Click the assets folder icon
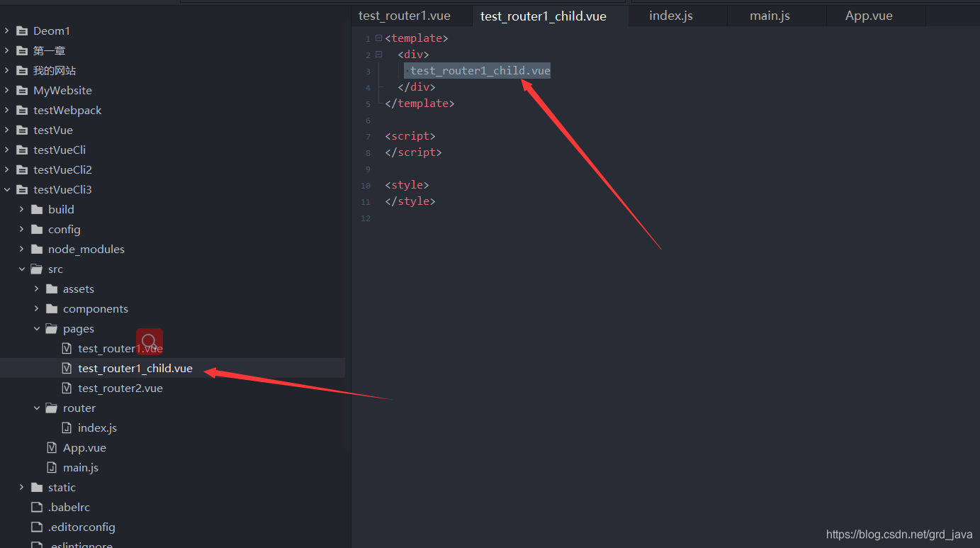 pyautogui.click(x=52, y=289)
